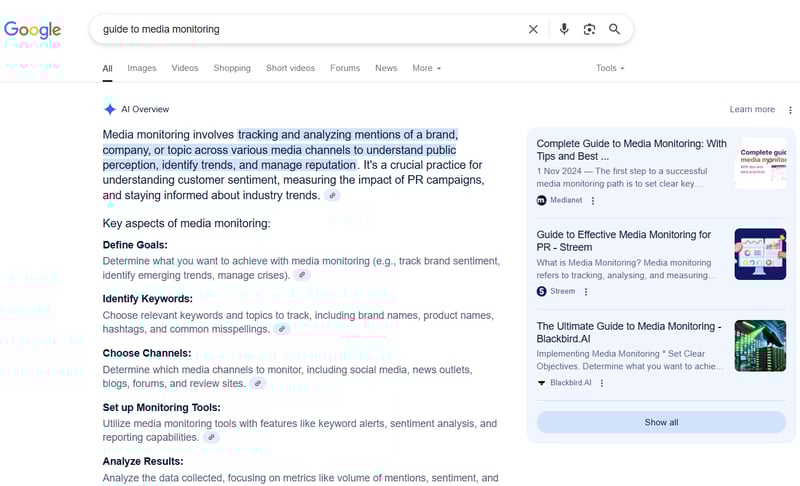
Task: Open the Learn more link
Action: click(x=752, y=110)
